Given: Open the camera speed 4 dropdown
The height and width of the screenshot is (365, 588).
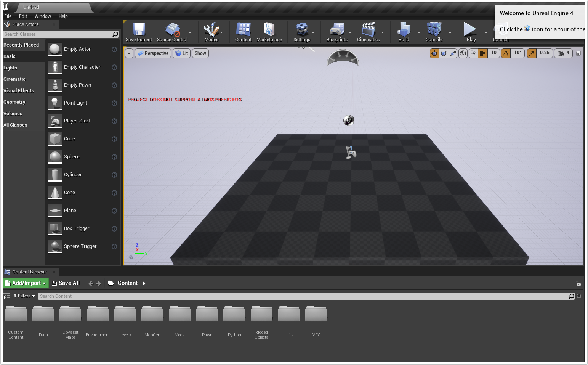Looking at the screenshot, I should click(x=564, y=53).
